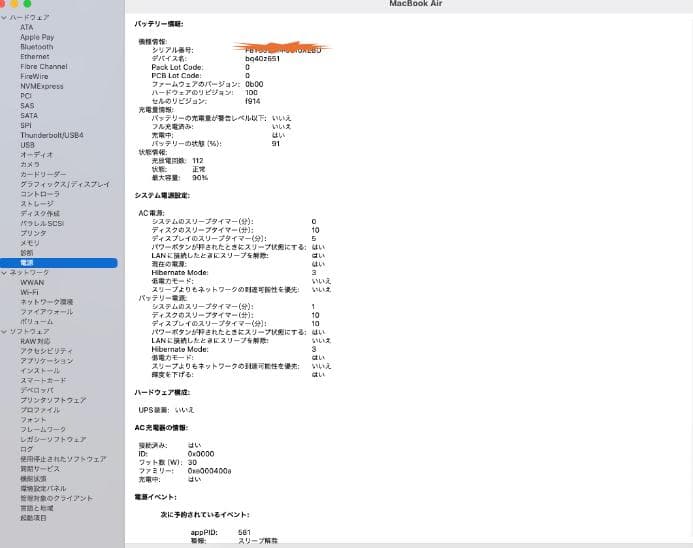Screen dimensions: 693x548
Task: Select Apple Pay in the sidebar
Action: click(37, 37)
